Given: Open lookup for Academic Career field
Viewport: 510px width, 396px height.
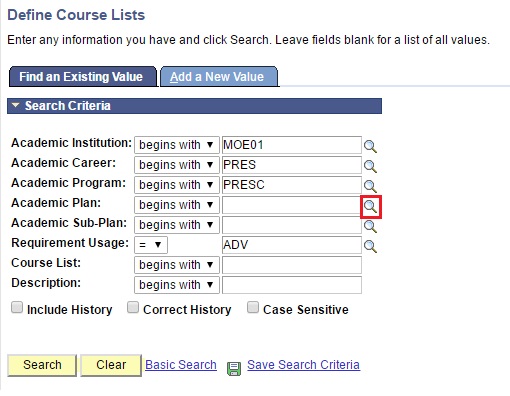Looking at the screenshot, I should [370, 166].
